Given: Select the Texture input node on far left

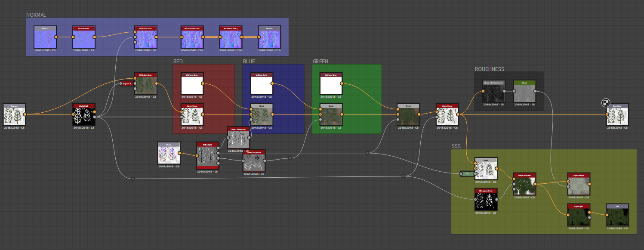Looking at the screenshot, I should tap(14, 115).
